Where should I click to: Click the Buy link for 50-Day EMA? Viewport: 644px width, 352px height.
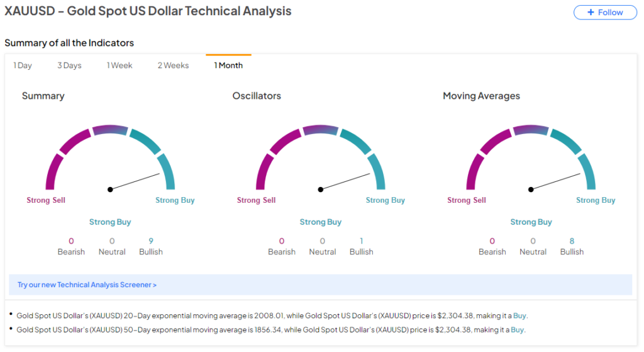point(517,329)
